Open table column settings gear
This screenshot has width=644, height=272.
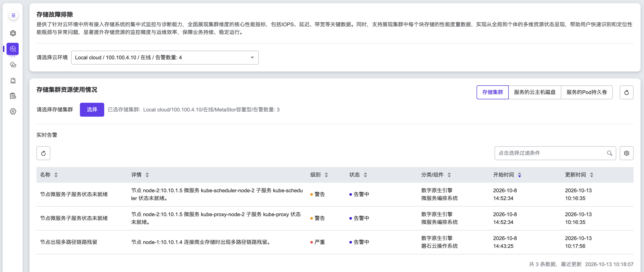click(626, 153)
